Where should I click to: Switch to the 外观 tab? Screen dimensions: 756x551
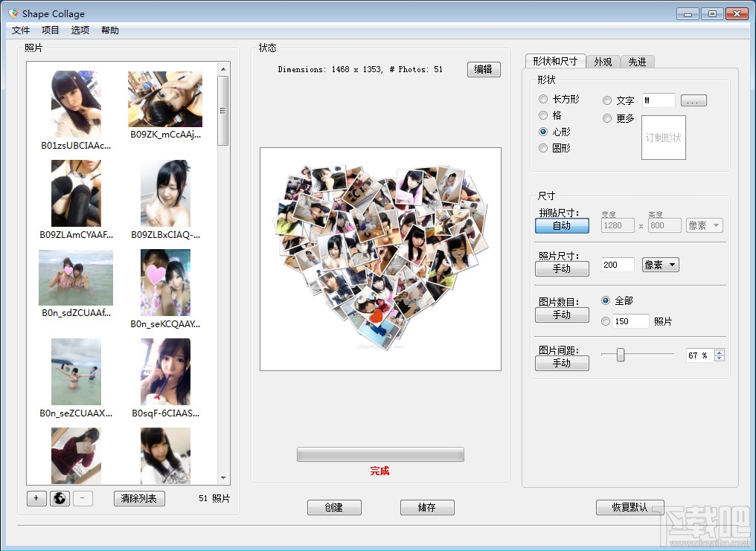pyautogui.click(x=603, y=62)
